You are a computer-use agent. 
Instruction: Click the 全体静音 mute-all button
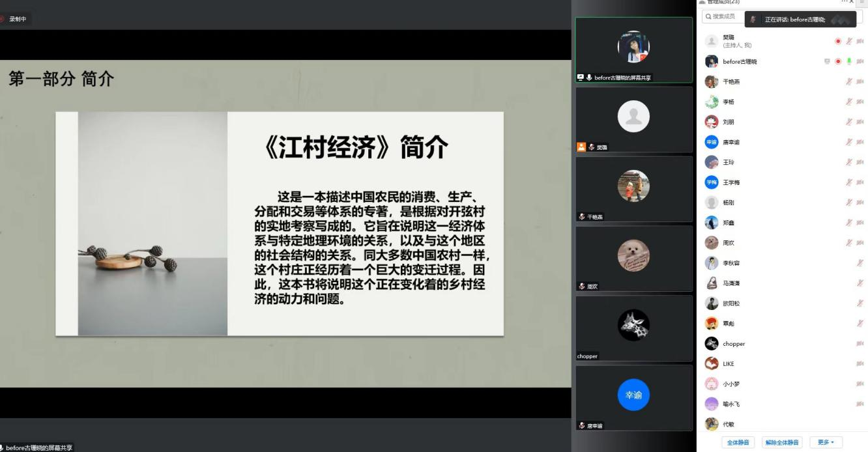coord(738,443)
